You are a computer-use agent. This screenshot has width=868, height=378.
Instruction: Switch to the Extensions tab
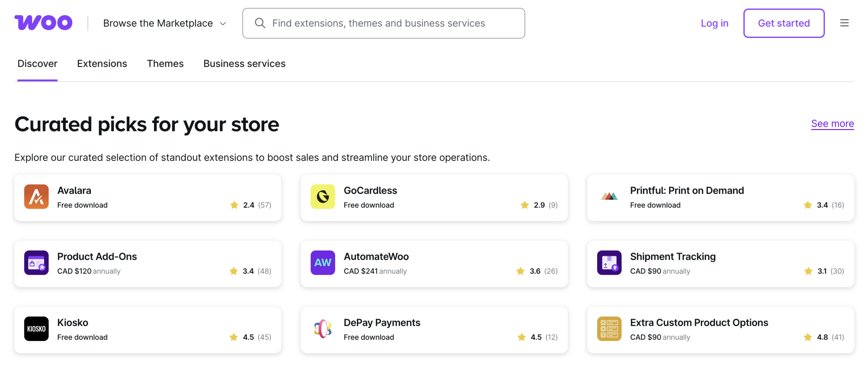point(102,63)
